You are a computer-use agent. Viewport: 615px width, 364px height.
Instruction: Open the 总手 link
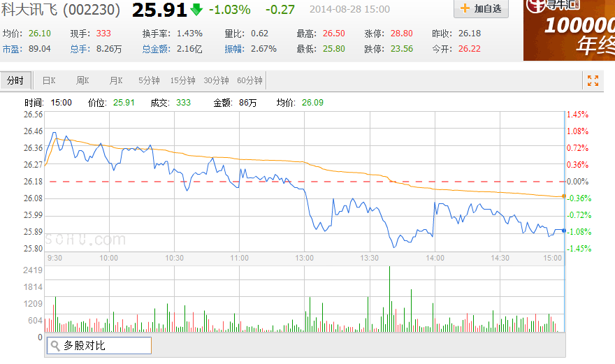pos(80,49)
